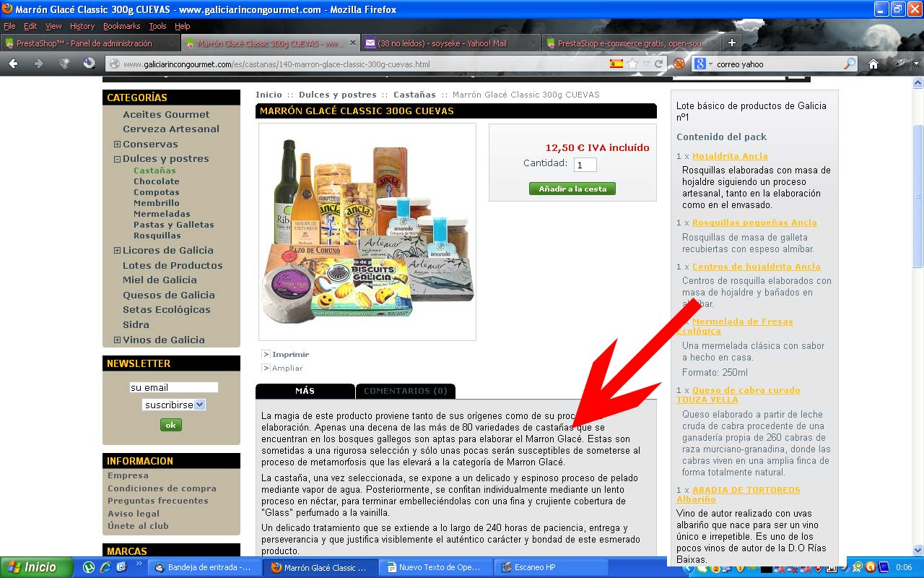Click the search magnifier icon in search box
The width and height of the screenshot is (924, 578).
(850, 64)
